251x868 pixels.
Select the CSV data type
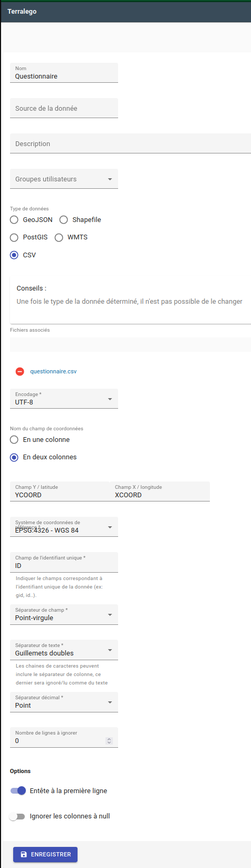(x=14, y=255)
